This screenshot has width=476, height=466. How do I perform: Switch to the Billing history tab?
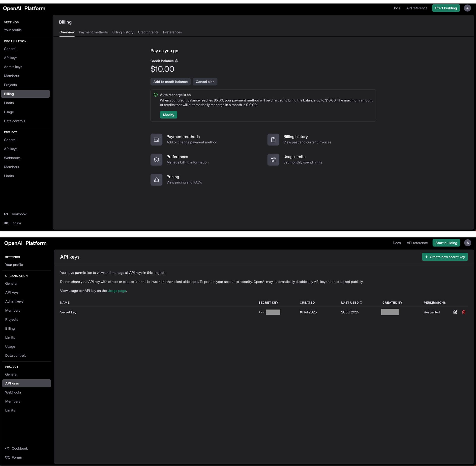(123, 32)
